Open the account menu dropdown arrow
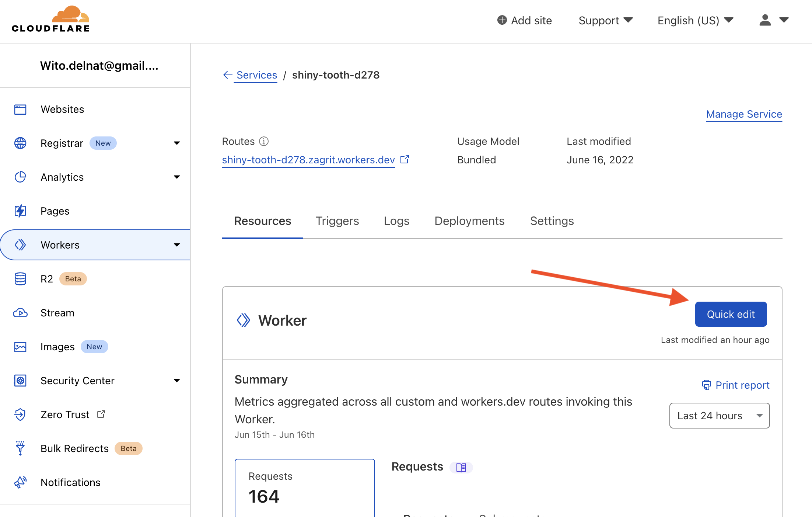The image size is (812, 517). [784, 20]
